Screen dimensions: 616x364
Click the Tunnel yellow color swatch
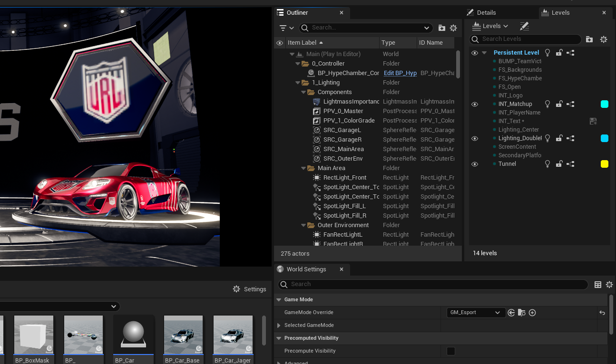pyautogui.click(x=605, y=164)
